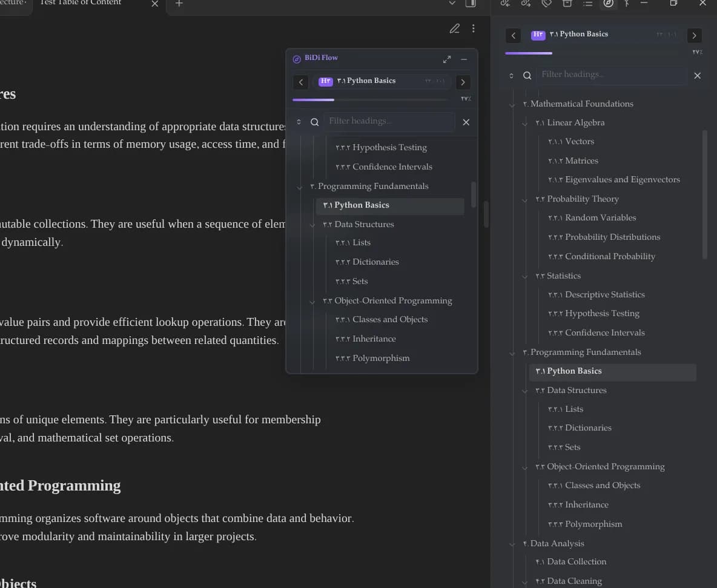Clear the filter in the floating panel
This screenshot has width=717, height=588.
point(466,122)
